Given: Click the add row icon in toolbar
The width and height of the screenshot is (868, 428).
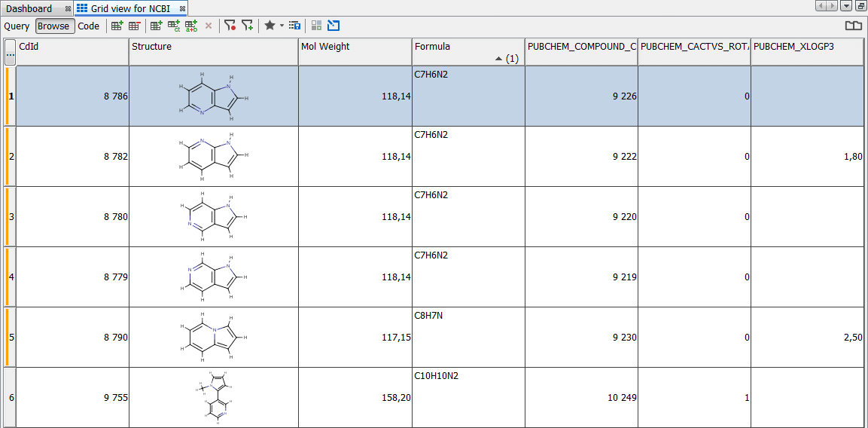Looking at the screenshot, I should pyautogui.click(x=117, y=26).
